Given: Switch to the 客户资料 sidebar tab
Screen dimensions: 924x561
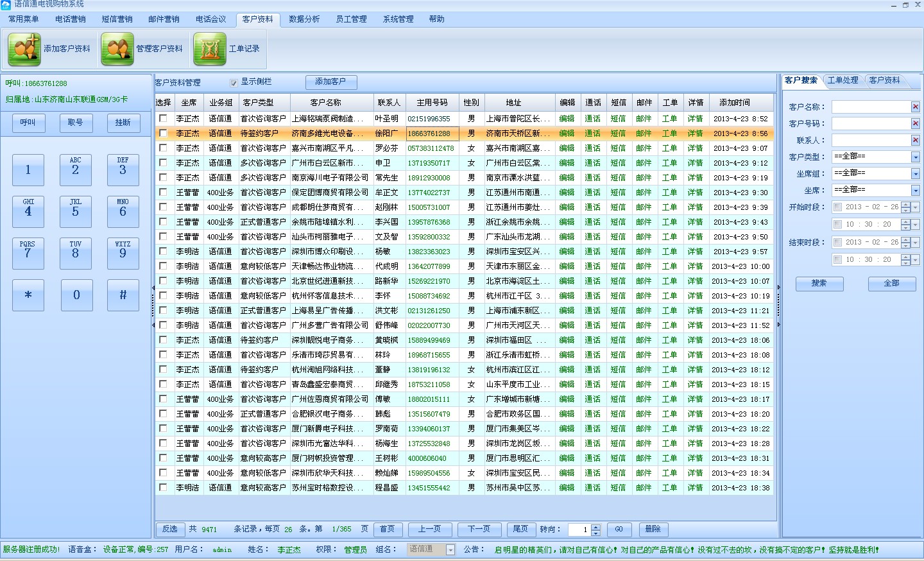Looking at the screenshot, I should point(884,80).
